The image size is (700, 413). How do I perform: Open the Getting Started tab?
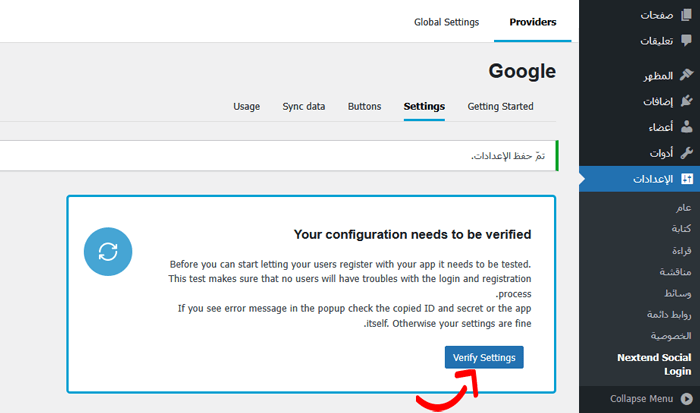coord(500,106)
